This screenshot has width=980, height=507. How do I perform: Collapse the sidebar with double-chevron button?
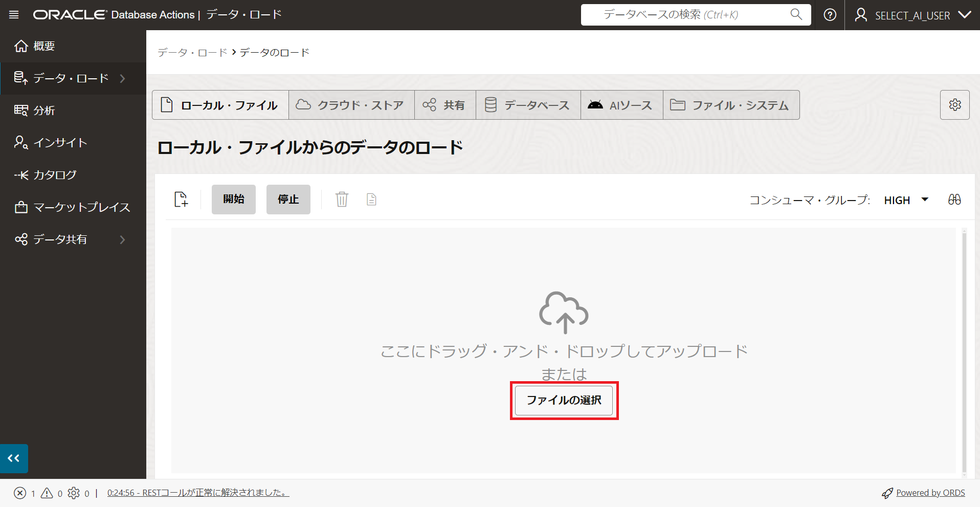pyautogui.click(x=14, y=458)
